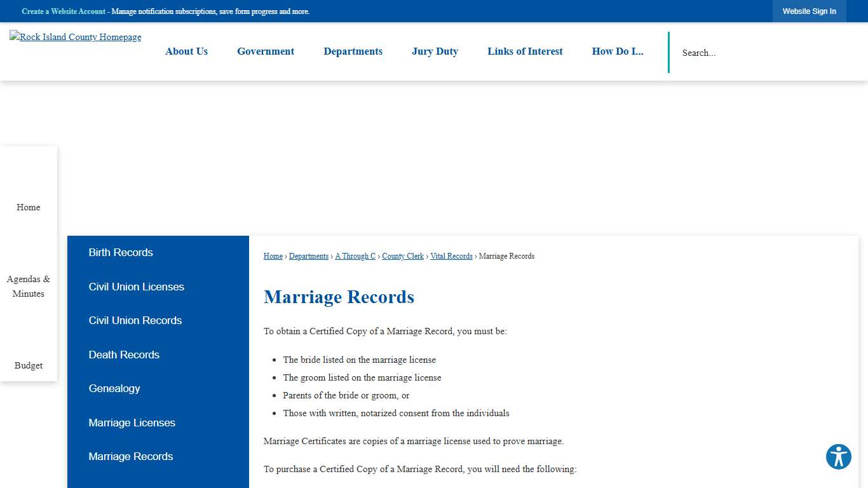Open the Vital Records breadcrumb link
This screenshot has width=868, height=488.
click(x=451, y=256)
